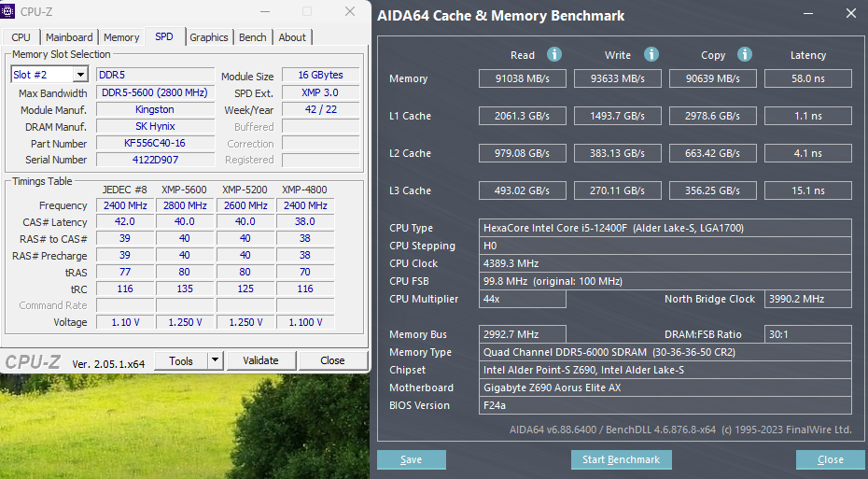
Task: Click the XMP-5200 frequency 2600 MHz cell
Action: click(x=245, y=205)
